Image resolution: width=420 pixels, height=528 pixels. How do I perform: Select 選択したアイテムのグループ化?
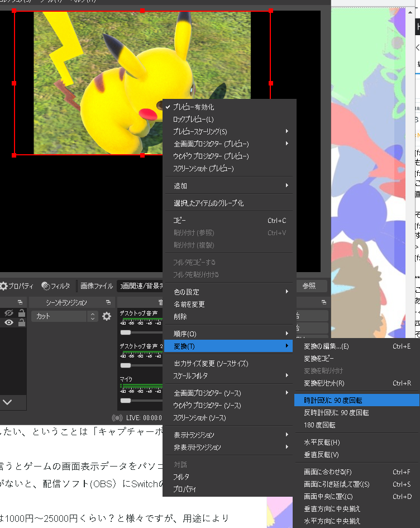click(228, 203)
